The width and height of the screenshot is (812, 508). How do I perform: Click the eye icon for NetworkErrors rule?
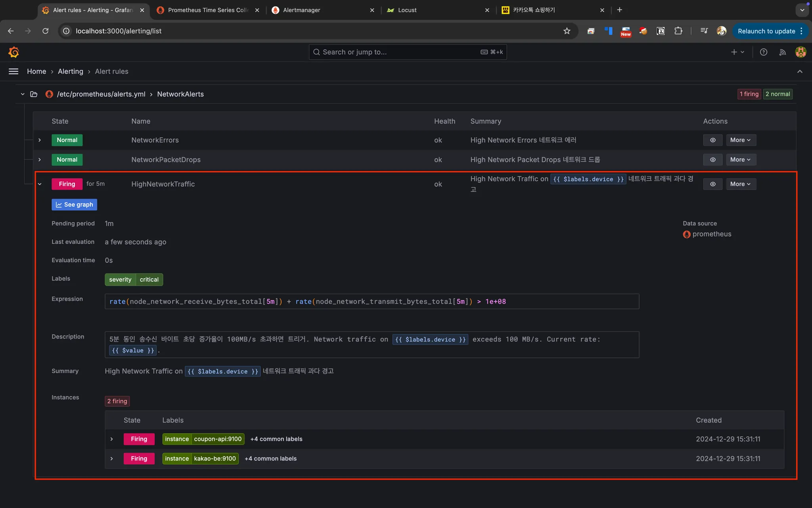pyautogui.click(x=712, y=140)
